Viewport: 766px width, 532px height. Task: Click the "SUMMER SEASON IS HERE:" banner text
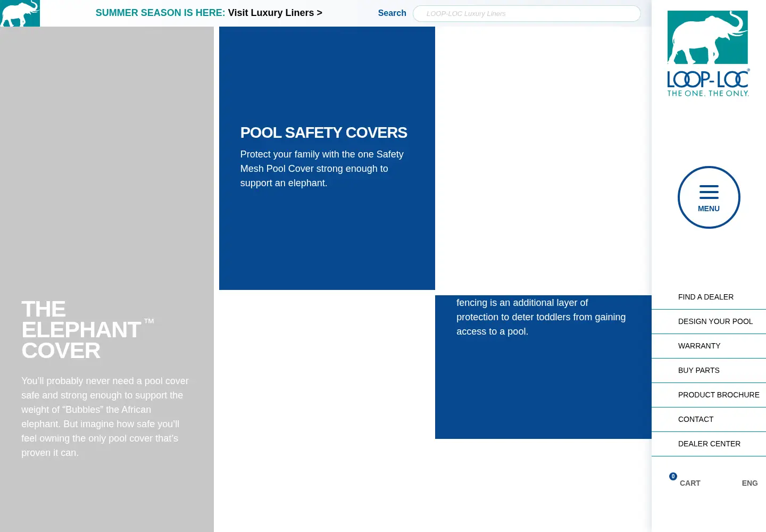pos(160,13)
